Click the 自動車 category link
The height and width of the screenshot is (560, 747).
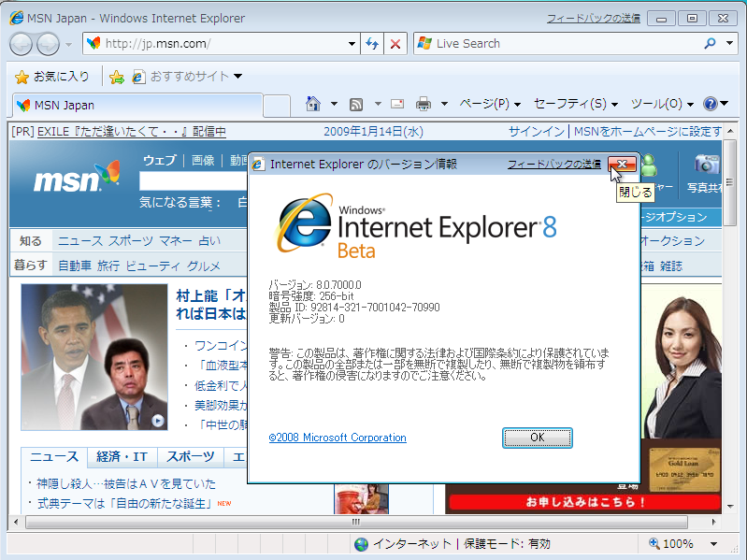(74, 266)
